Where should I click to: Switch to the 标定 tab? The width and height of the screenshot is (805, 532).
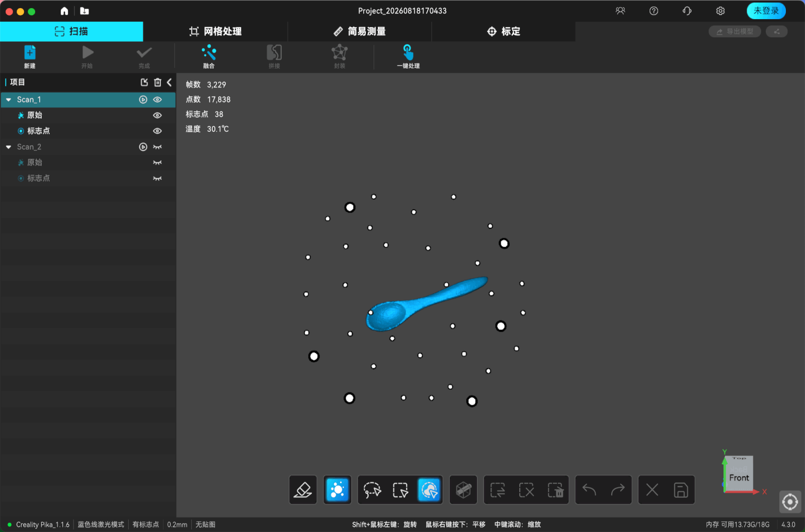504,31
